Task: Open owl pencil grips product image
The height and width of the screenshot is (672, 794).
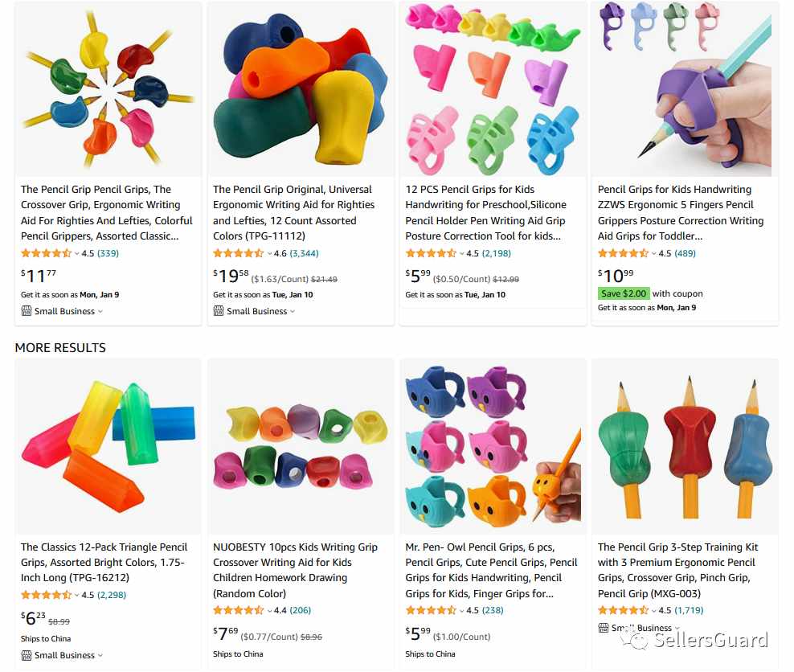Action: coord(493,445)
